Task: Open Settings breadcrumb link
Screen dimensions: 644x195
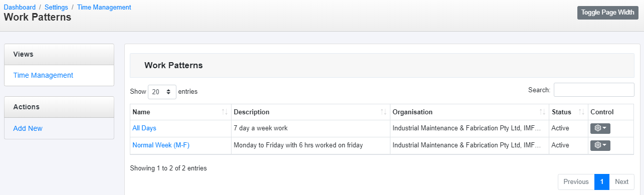Action: pos(56,8)
